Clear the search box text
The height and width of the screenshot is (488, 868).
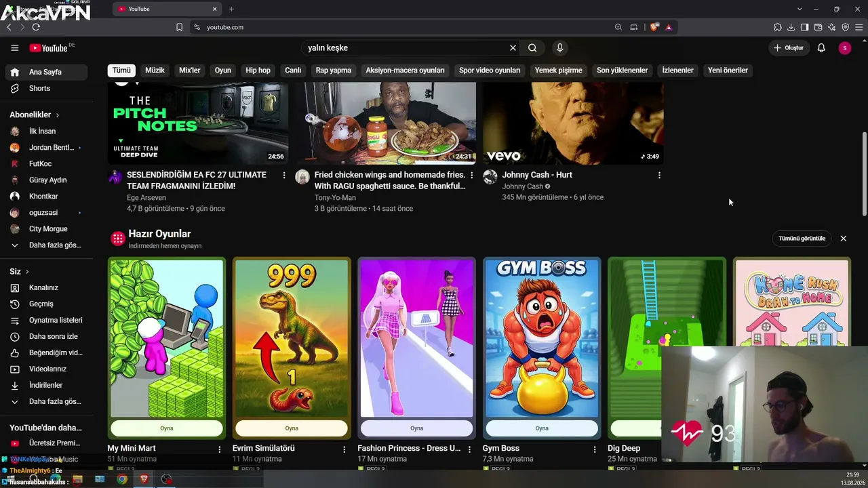pyautogui.click(x=513, y=48)
